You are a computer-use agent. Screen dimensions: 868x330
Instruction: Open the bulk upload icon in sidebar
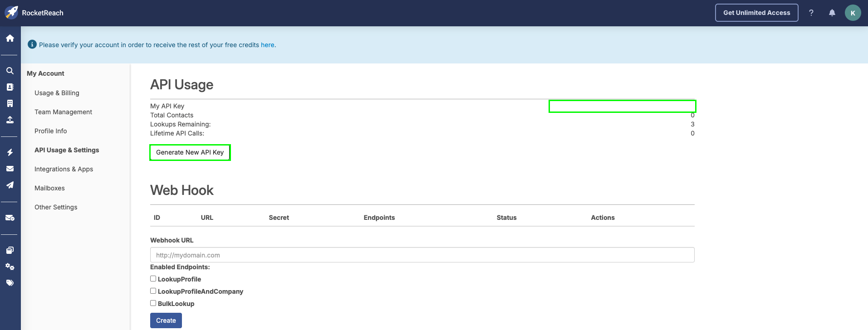pyautogui.click(x=10, y=120)
